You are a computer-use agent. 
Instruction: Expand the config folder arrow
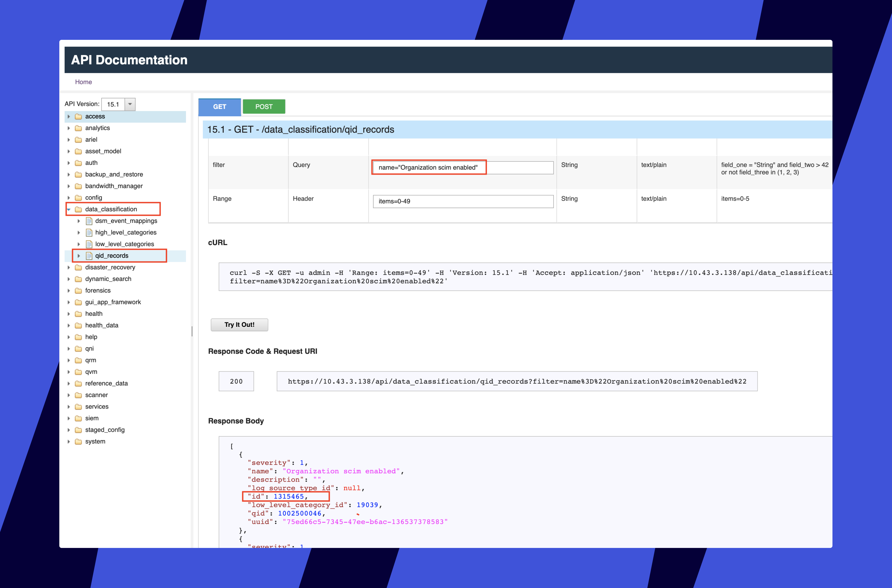tap(69, 198)
